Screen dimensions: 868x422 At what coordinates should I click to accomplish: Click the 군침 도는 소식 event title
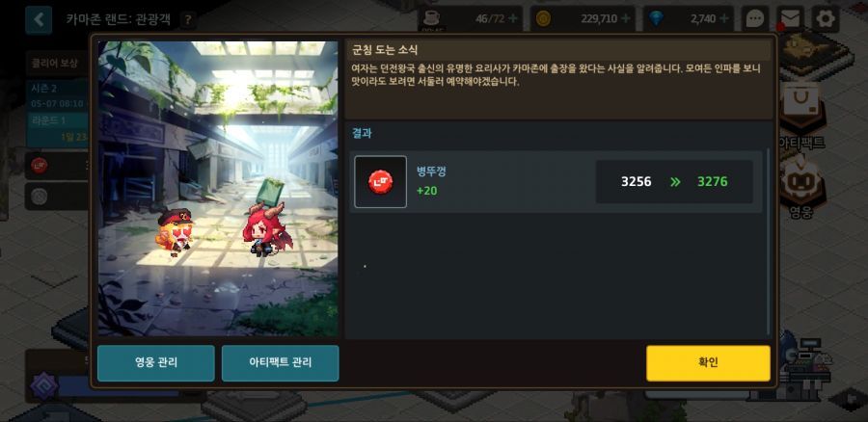click(385, 50)
